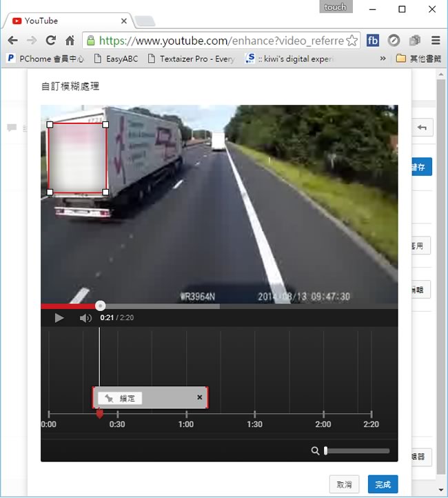448x498 pixels.
Task: Toggle the 鎖定 lock on the blur segment
Action: (120, 398)
